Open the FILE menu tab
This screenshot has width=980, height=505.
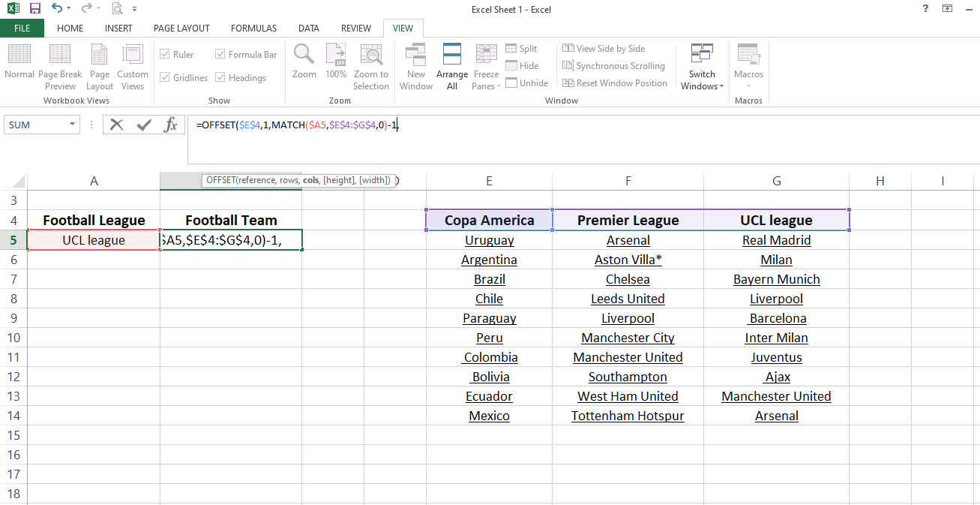click(22, 29)
